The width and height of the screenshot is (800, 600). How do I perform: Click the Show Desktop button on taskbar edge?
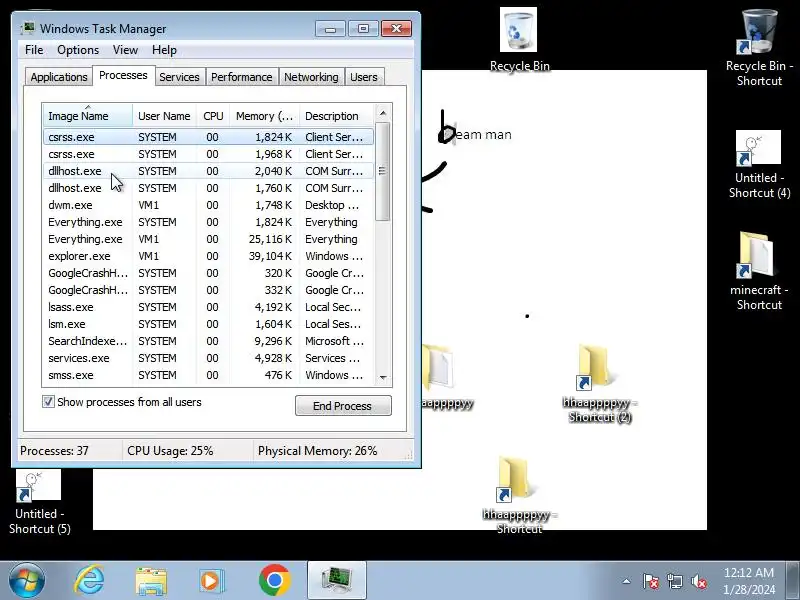793,581
